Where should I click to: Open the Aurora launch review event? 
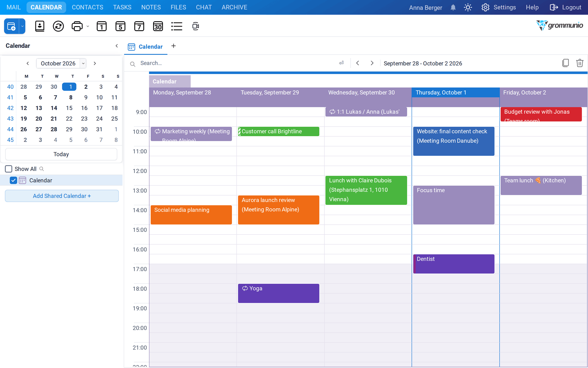pyautogui.click(x=278, y=210)
